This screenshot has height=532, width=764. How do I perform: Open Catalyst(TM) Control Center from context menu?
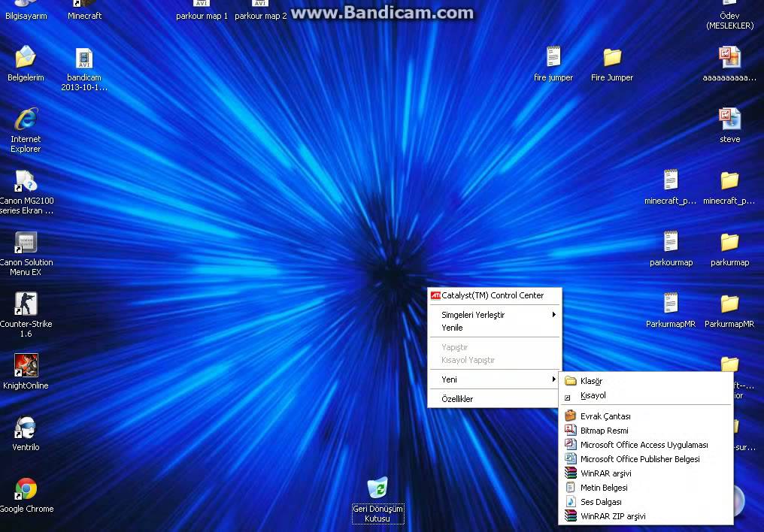point(495,295)
